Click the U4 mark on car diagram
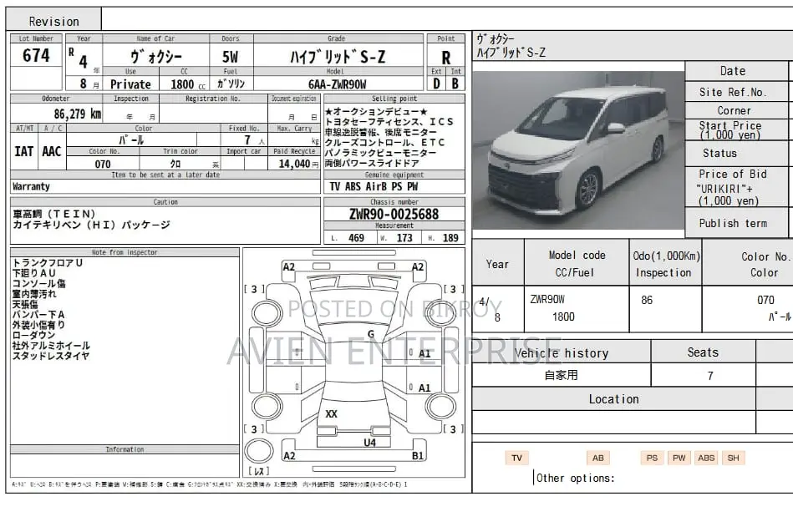Viewport: 793px width, 532px height. (369, 443)
